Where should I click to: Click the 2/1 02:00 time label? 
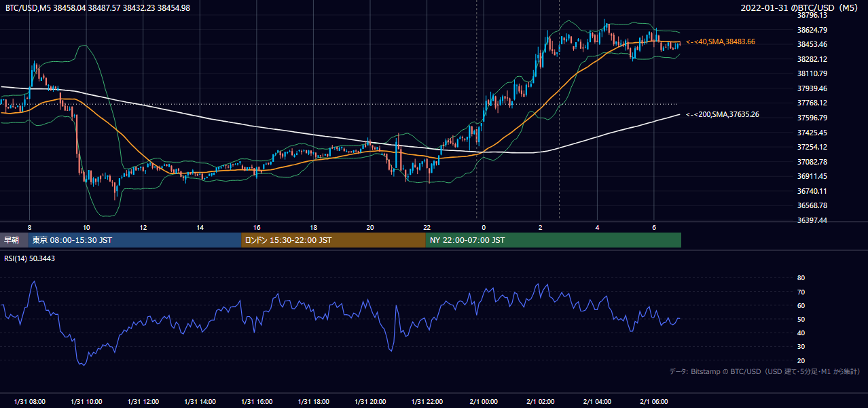click(x=541, y=402)
